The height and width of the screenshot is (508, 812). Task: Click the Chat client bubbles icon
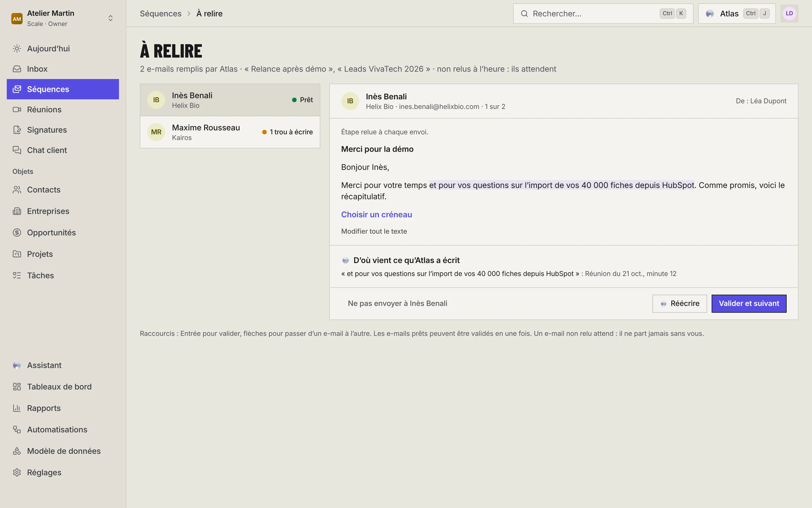(17, 150)
